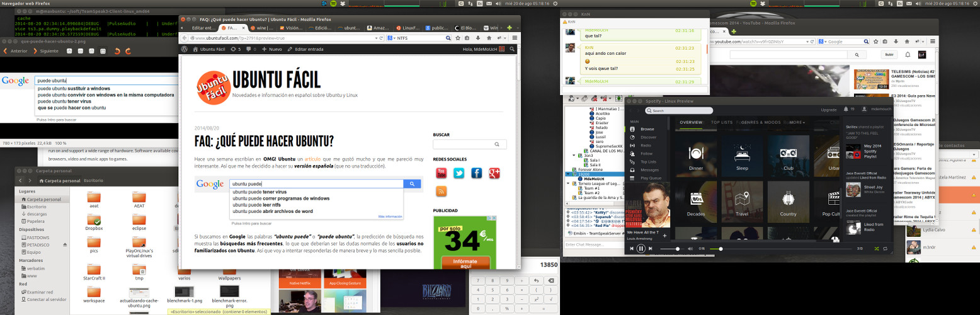Click Enter Chat Message field in TeamSpeak

[x=593, y=244]
